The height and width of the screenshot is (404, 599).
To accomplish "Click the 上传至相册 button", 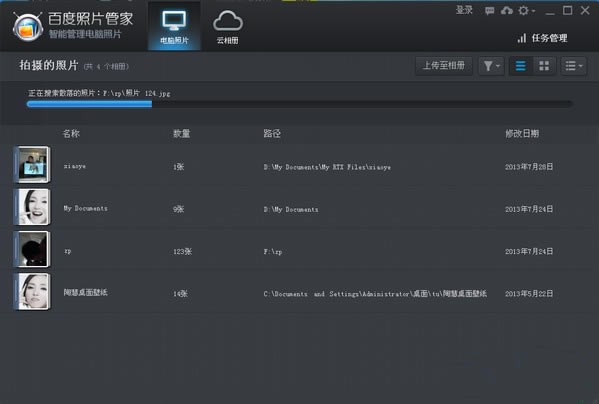I will [444, 66].
